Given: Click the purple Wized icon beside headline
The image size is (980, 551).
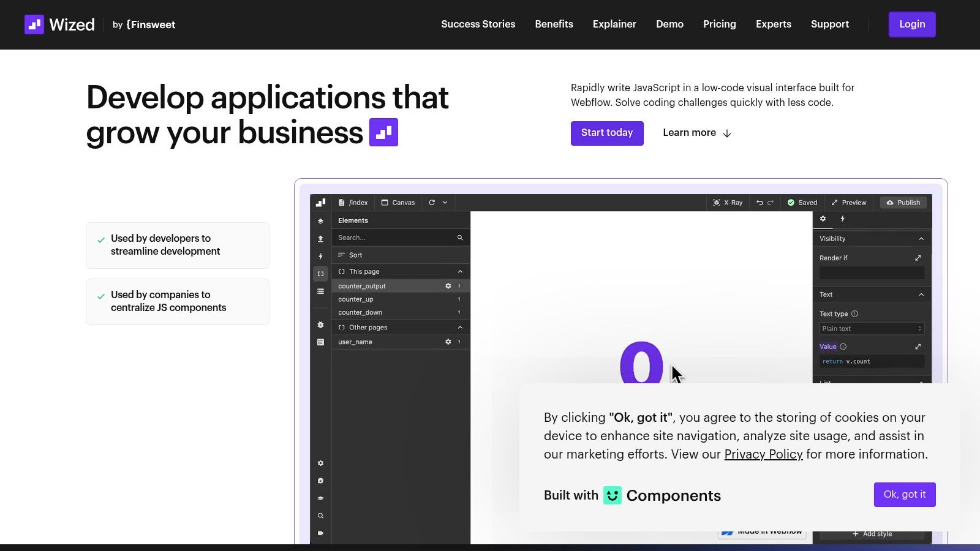Looking at the screenshot, I should (383, 132).
